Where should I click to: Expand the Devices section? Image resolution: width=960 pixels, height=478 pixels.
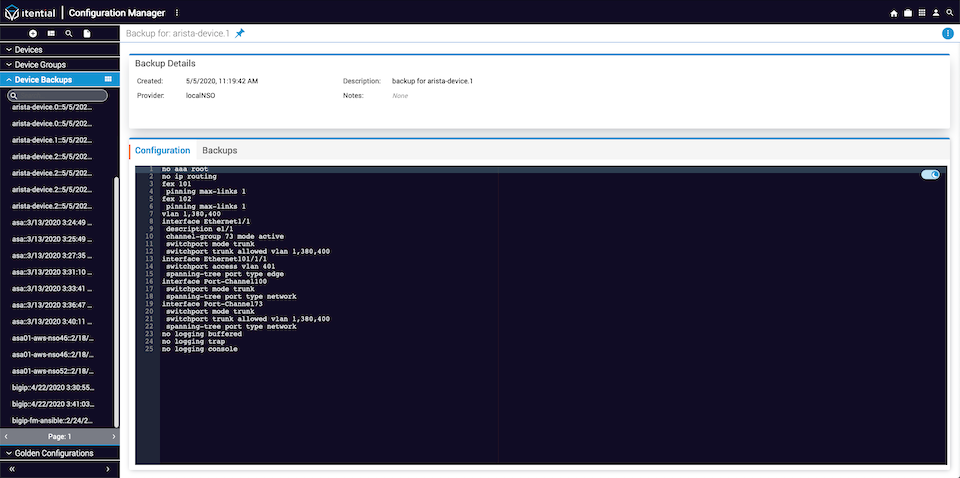click(x=59, y=50)
